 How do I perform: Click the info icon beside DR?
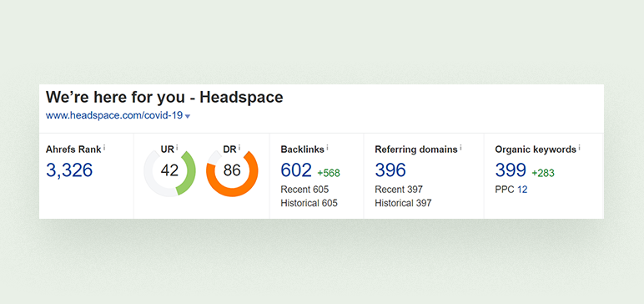click(239, 147)
